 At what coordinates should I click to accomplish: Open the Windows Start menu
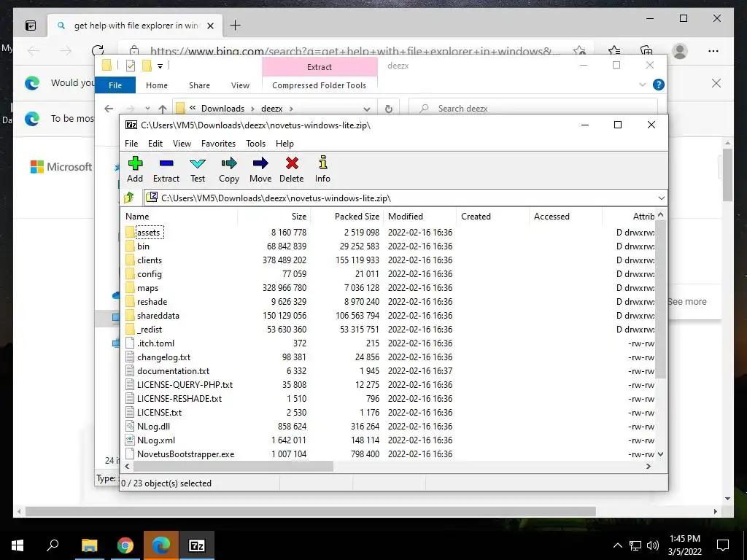pos(18,545)
